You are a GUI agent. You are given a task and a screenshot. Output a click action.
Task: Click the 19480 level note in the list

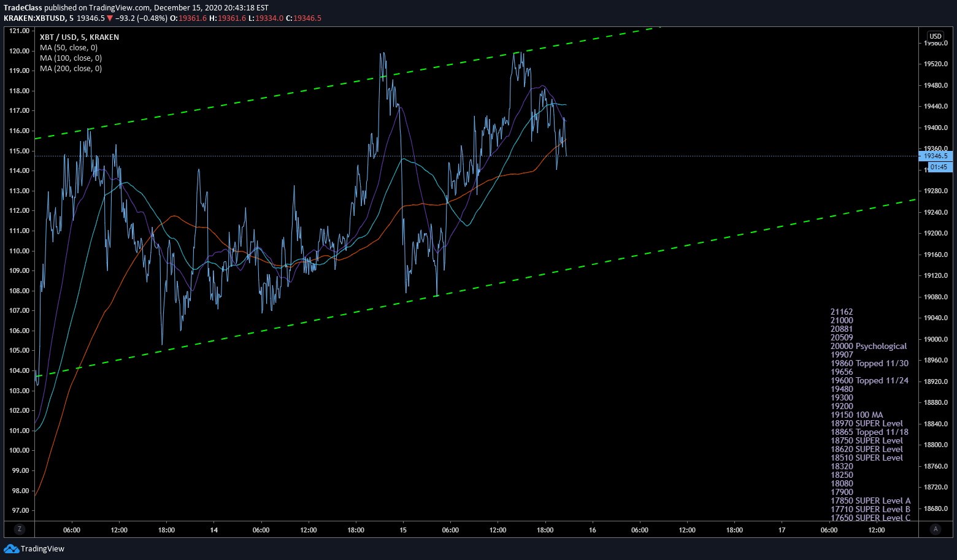(x=842, y=389)
